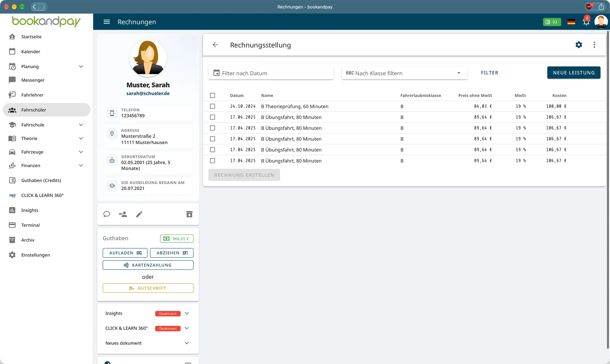Click the speech bubble message icon
This screenshot has height=364, width=610.
pos(107,214)
